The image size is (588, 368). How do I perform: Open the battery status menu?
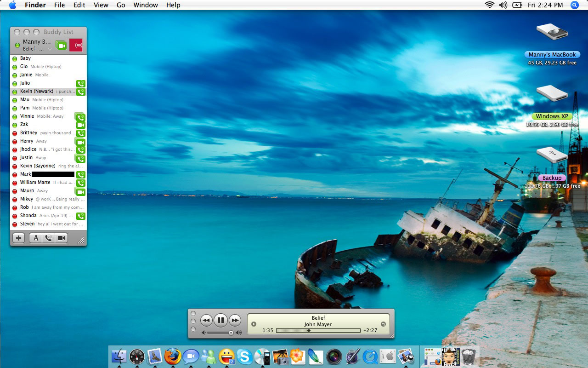517,5
